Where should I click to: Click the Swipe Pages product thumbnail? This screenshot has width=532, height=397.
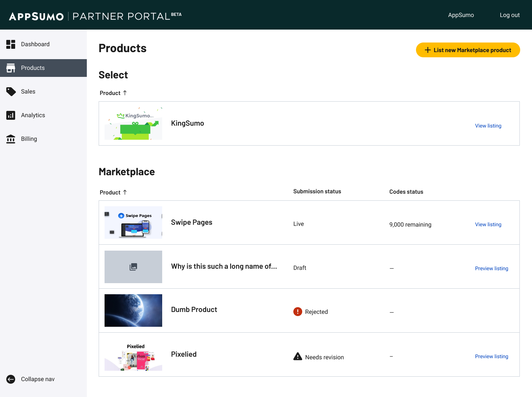133,223
